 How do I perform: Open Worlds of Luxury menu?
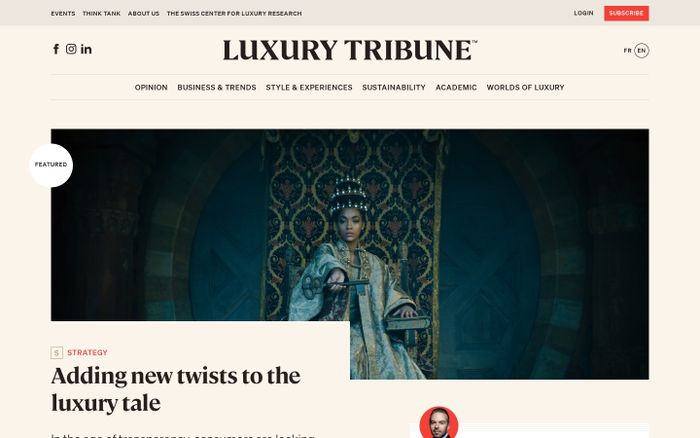525,88
